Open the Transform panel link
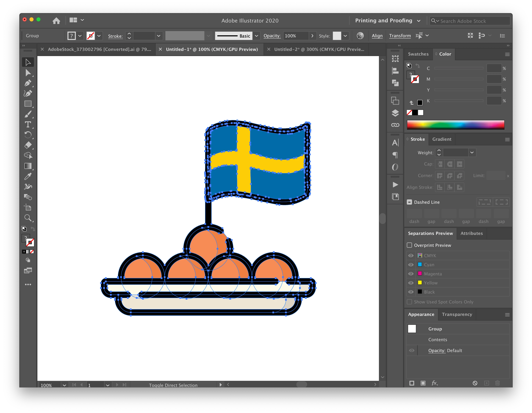This screenshot has height=413, width=532. pos(400,36)
